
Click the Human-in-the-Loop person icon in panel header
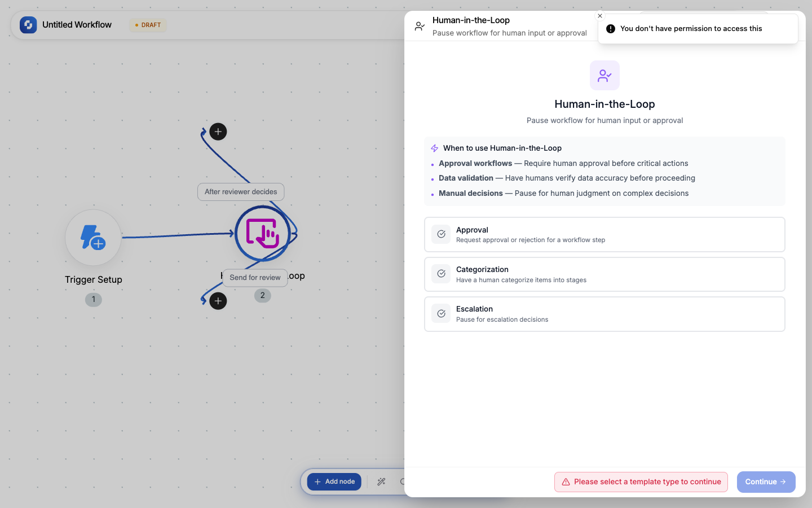pos(420,26)
